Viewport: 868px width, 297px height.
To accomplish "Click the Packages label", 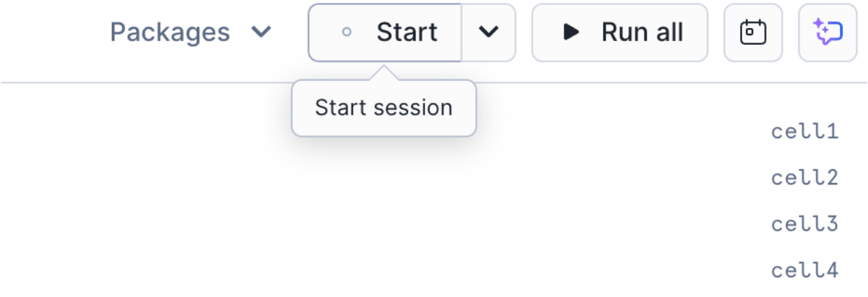I will [x=170, y=32].
